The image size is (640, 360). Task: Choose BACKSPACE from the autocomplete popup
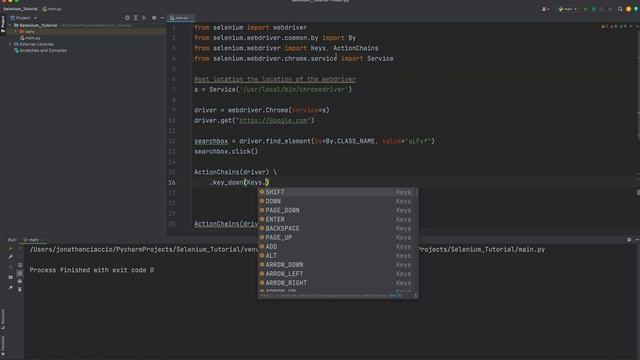(x=337, y=228)
